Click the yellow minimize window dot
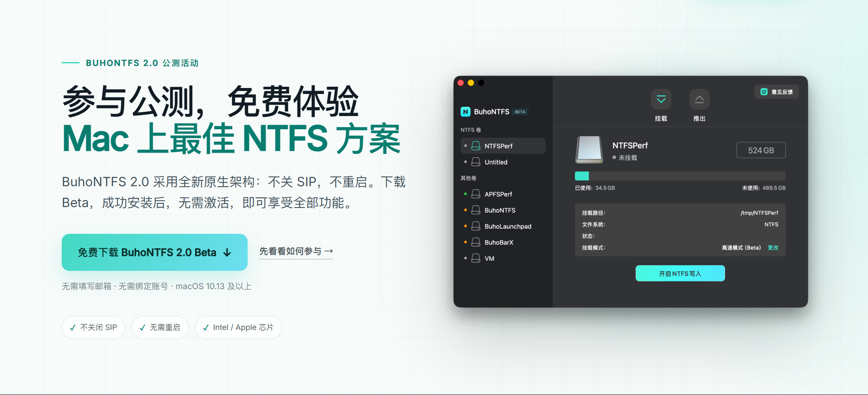868x395 pixels. 471,83
